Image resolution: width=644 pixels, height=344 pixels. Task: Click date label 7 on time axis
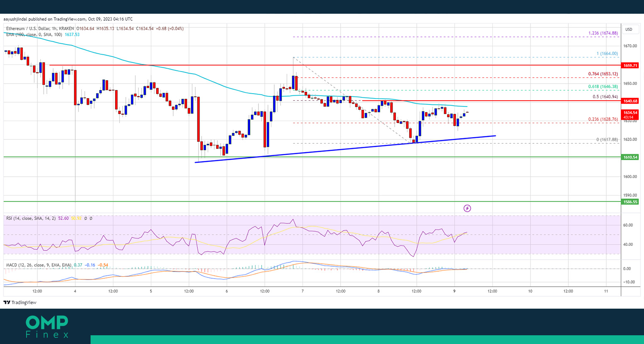tap(302, 291)
